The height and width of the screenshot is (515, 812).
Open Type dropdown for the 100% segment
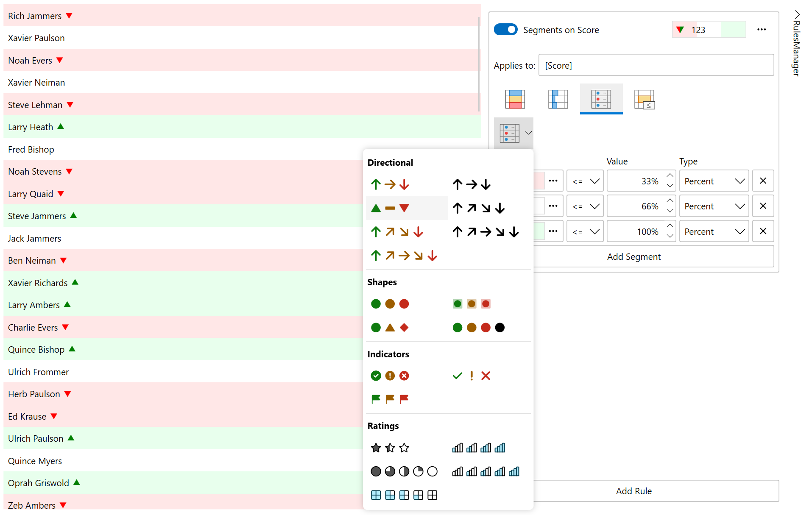coord(714,232)
